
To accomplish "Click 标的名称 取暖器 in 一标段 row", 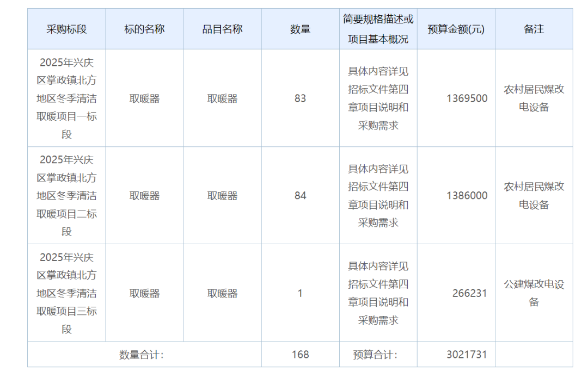I will click(144, 98).
